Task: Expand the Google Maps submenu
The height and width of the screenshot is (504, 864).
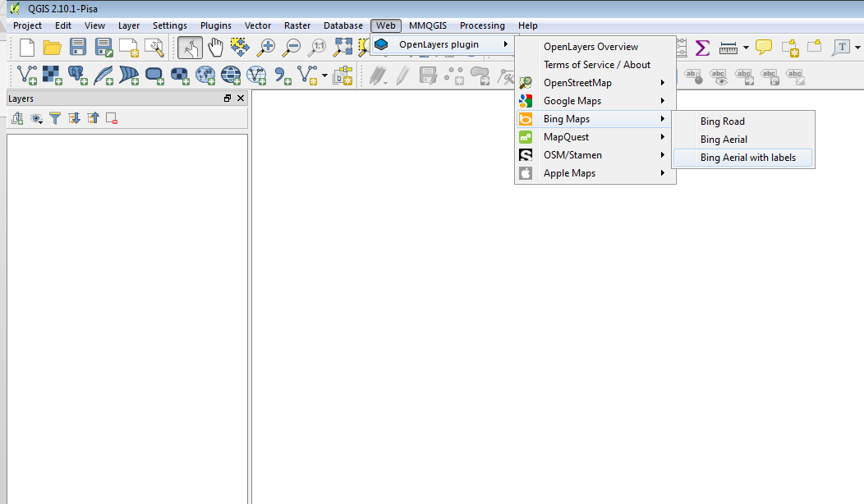Action: click(x=595, y=101)
